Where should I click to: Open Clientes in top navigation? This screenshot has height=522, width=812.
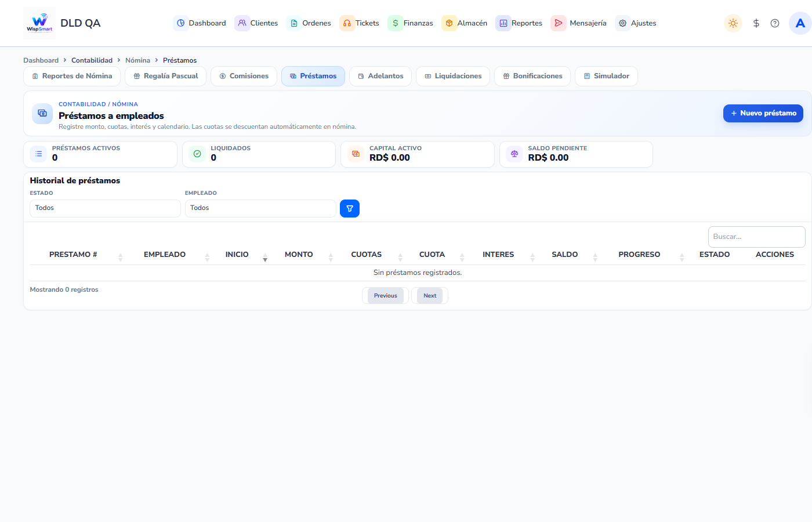pos(256,23)
